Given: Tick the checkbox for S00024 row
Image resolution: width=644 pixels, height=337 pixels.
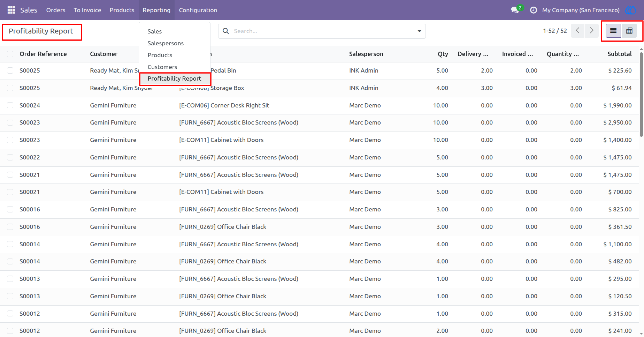Looking at the screenshot, I should 10,105.
